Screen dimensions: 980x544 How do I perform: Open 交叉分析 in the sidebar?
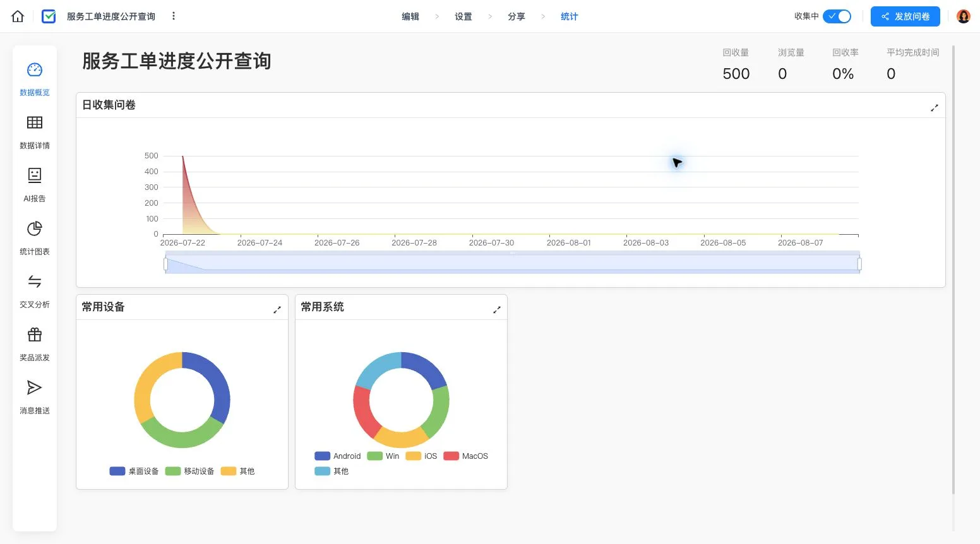click(35, 292)
